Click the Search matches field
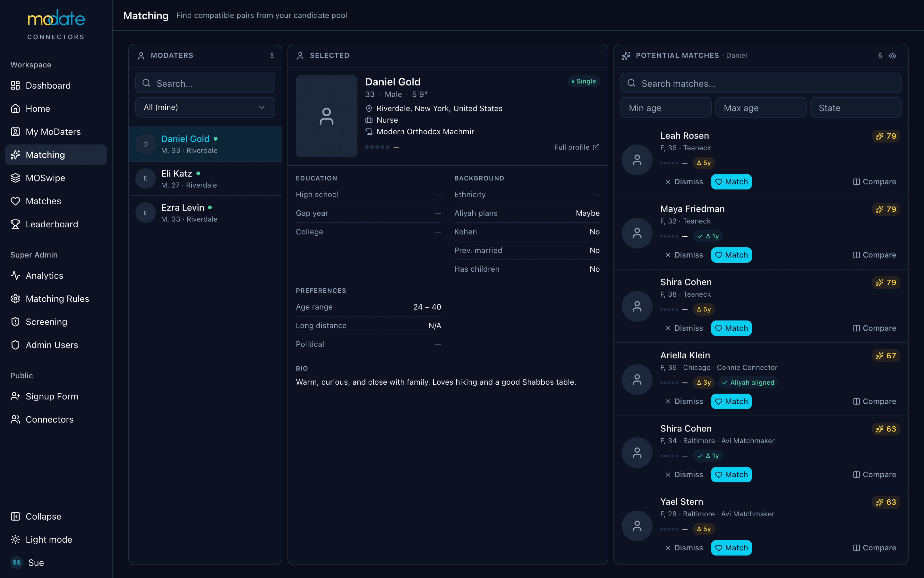Viewport: 924px width, 578px height. pyautogui.click(x=761, y=83)
